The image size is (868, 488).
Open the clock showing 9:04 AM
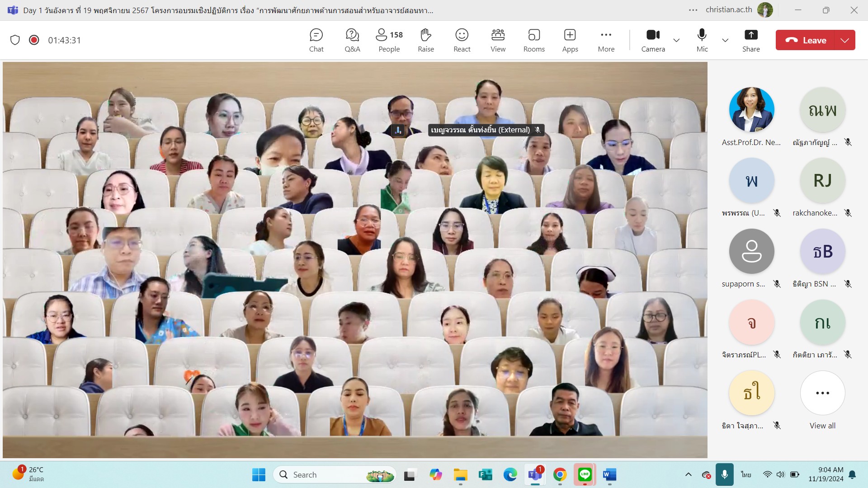coord(826,474)
